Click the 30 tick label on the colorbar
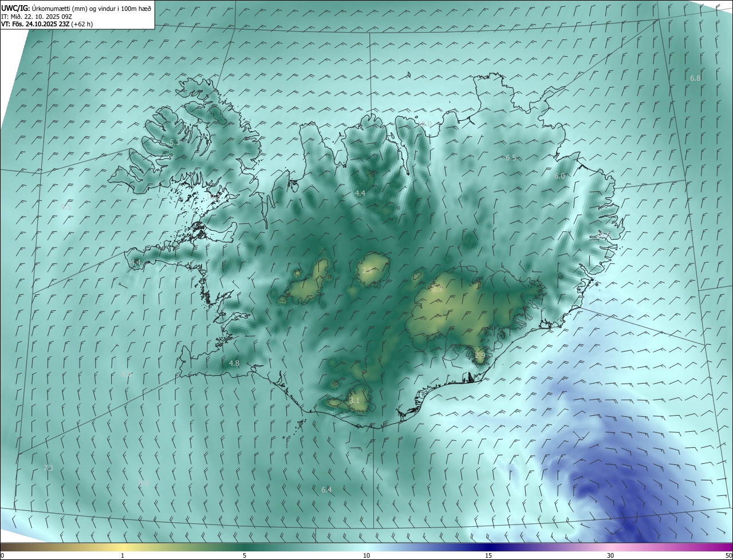733x560 pixels. [610, 556]
